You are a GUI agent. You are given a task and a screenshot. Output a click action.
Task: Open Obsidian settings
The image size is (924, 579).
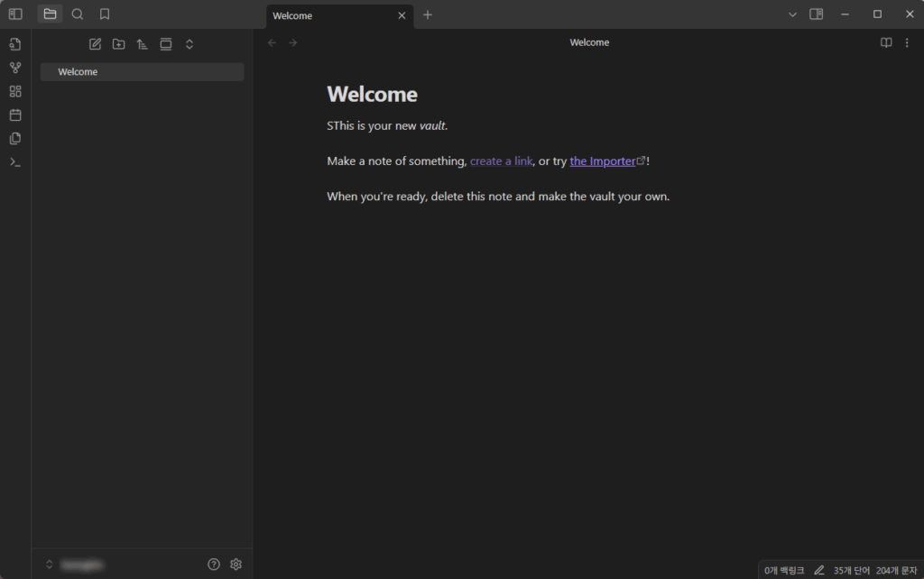coord(236,565)
